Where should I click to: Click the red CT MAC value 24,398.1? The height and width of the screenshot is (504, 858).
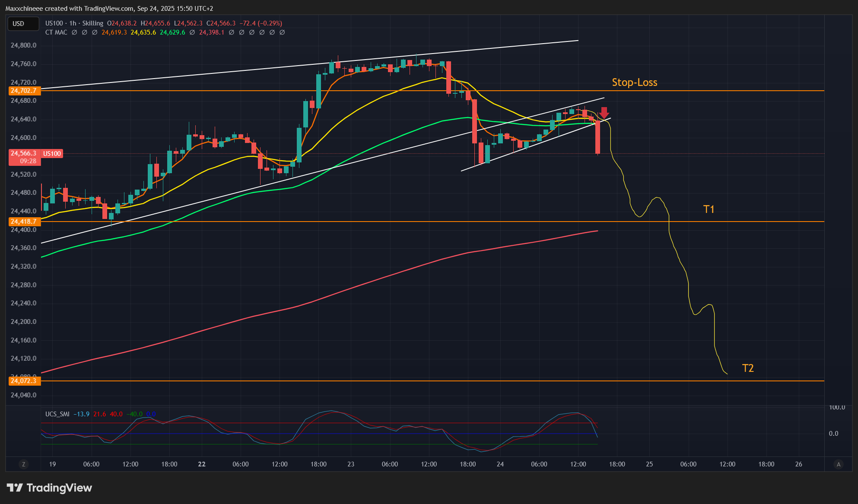coord(212,32)
